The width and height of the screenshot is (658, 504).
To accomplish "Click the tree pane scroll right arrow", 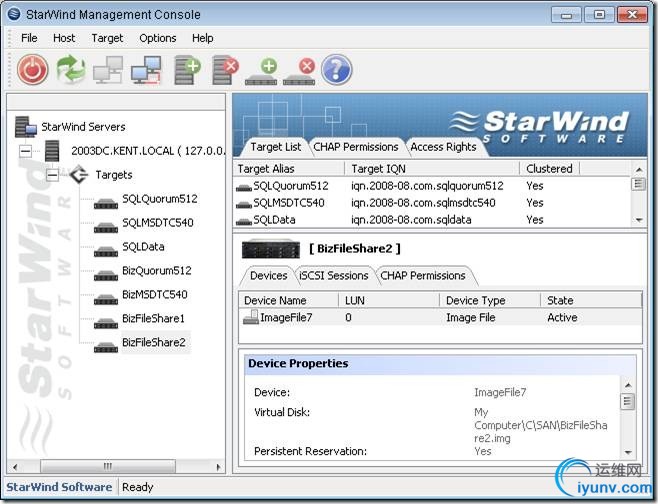I will tap(218, 467).
